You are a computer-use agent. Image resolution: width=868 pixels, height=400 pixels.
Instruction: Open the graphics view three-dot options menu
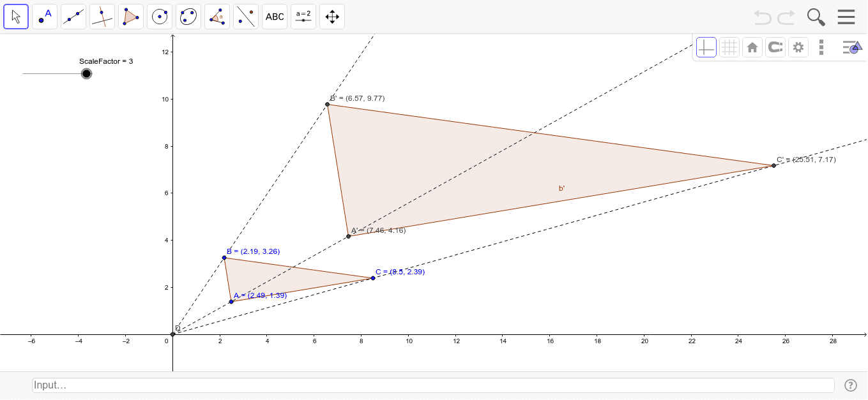(x=821, y=47)
